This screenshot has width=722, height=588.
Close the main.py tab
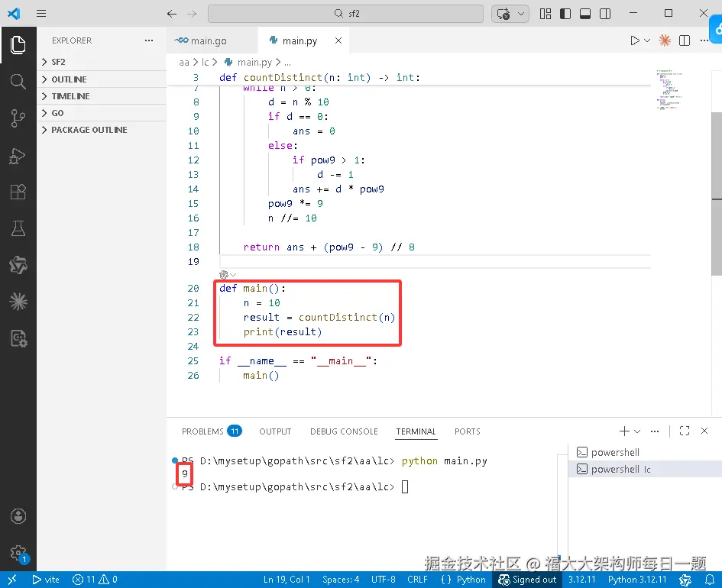[x=338, y=40]
